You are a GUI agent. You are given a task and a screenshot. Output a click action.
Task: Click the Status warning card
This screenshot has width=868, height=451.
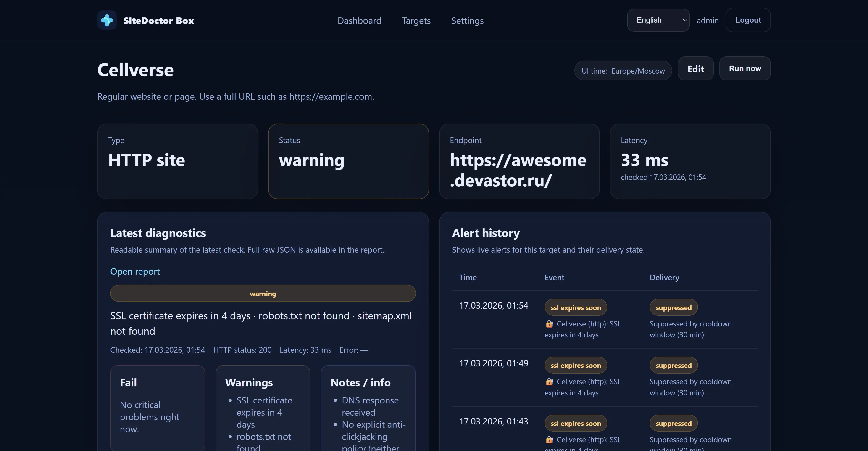(348, 161)
